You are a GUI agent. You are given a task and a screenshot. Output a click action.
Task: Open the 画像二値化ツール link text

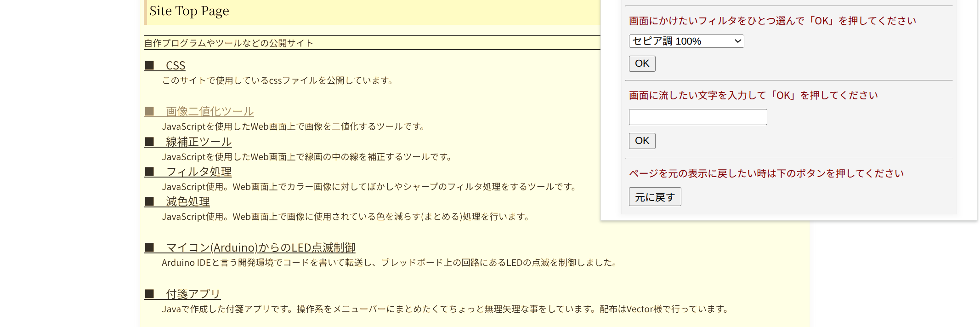[x=210, y=111]
